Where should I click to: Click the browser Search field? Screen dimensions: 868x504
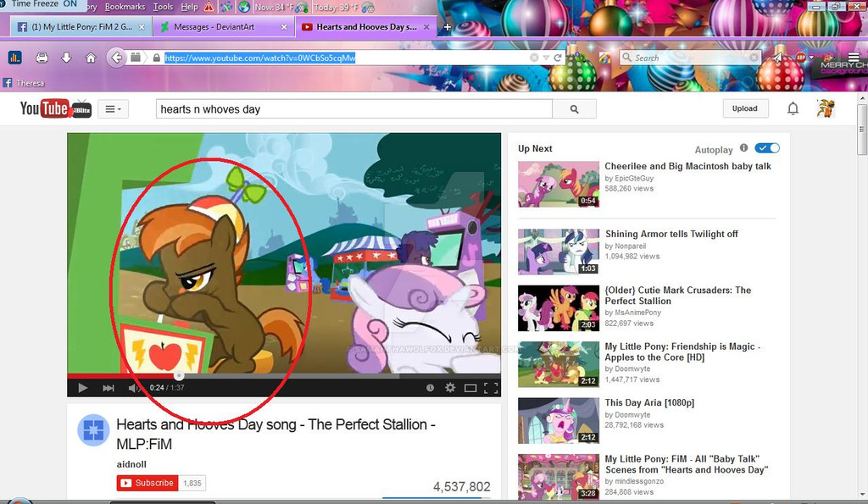coord(690,58)
